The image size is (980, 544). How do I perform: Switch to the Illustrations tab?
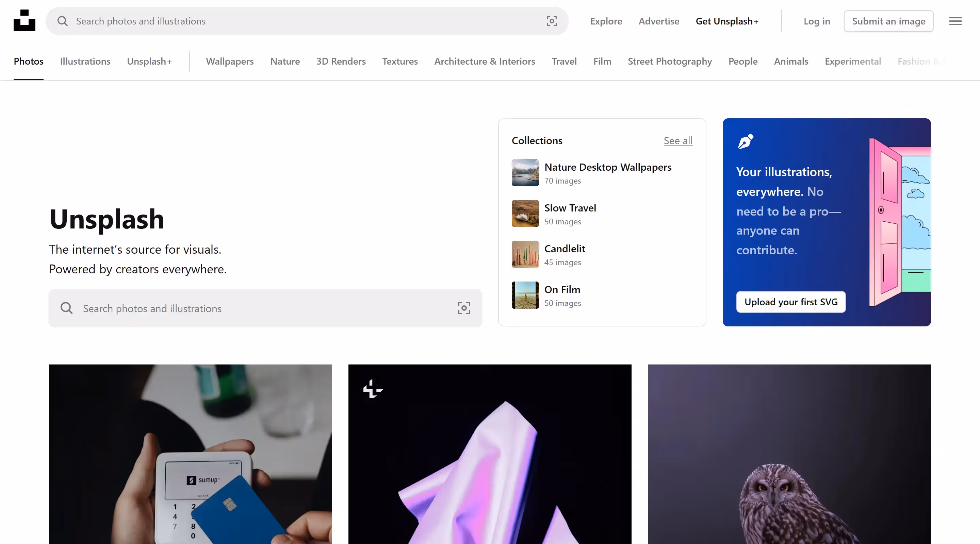85,62
